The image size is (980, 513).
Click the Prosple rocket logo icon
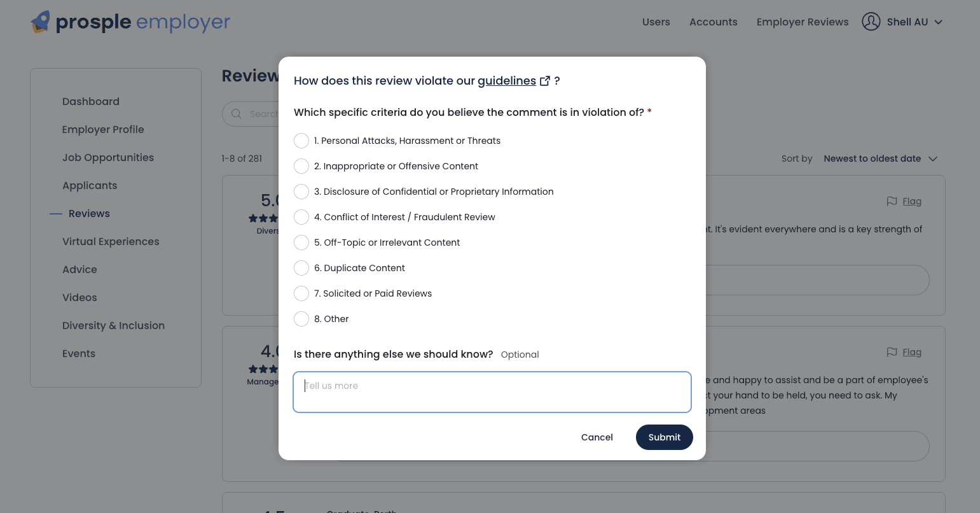click(x=41, y=22)
